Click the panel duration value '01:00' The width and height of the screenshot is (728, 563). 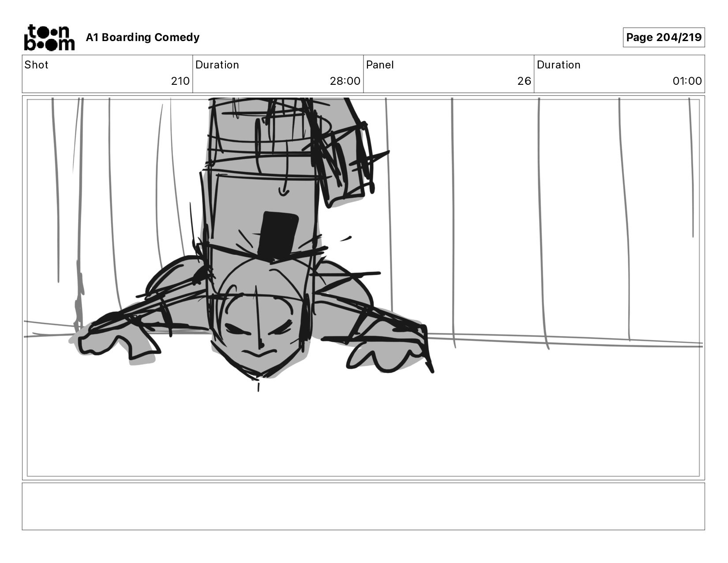point(687,81)
